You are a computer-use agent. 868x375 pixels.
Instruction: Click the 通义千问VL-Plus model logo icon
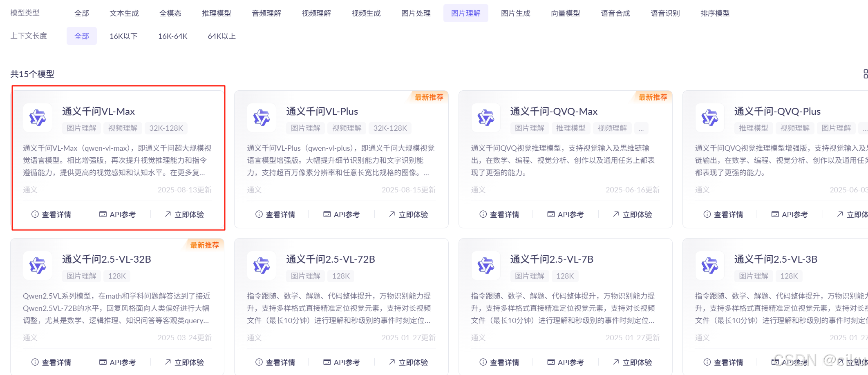[x=262, y=118]
